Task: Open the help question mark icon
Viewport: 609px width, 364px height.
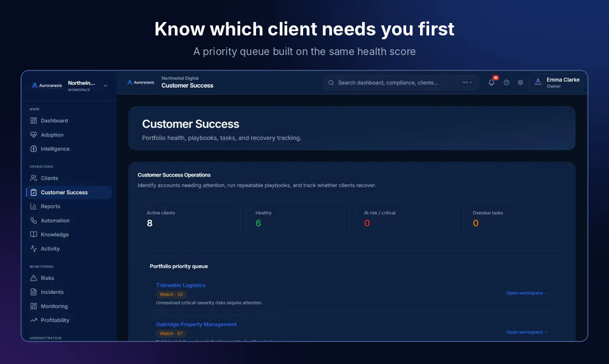Action: click(x=506, y=82)
